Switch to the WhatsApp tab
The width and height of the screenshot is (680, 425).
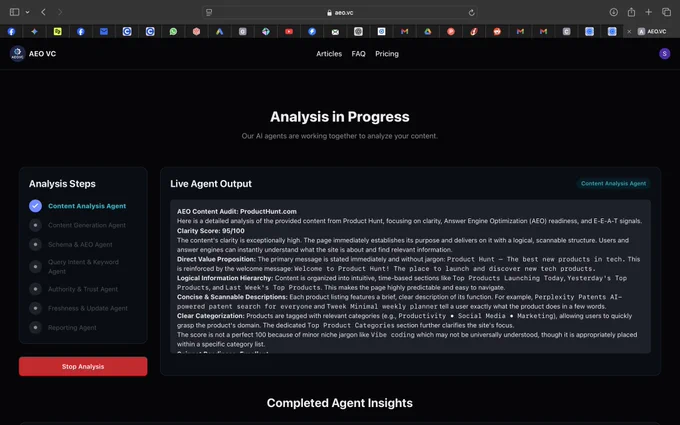[173, 31]
